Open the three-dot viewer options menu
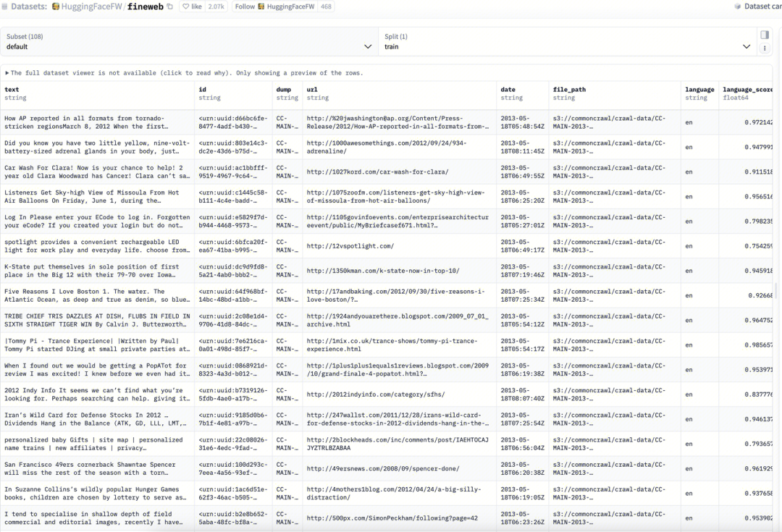782x532 pixels. (x=765, y=48)
